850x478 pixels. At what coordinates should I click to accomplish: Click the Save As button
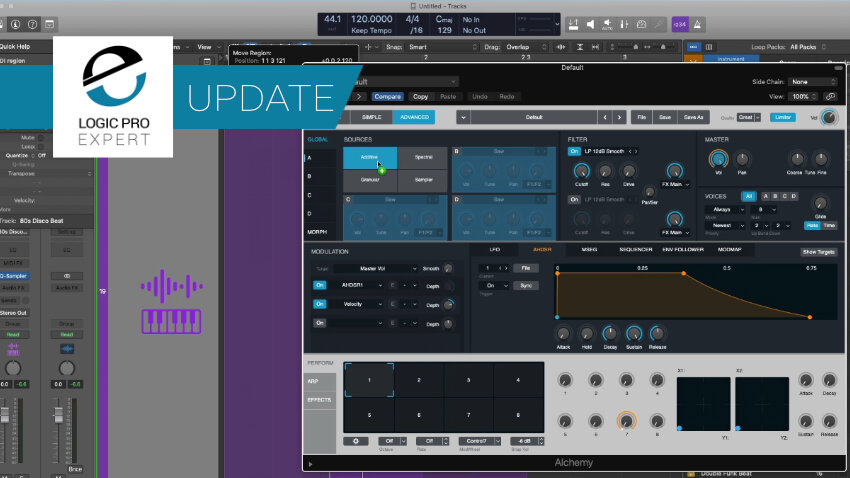pyautogui.click(x=693, y=117)
